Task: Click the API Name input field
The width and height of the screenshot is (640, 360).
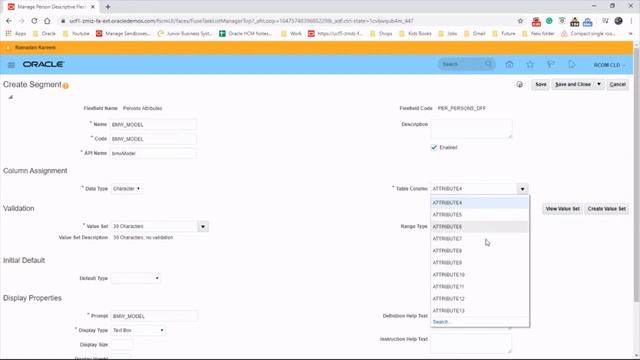Action: pos(153,153)
